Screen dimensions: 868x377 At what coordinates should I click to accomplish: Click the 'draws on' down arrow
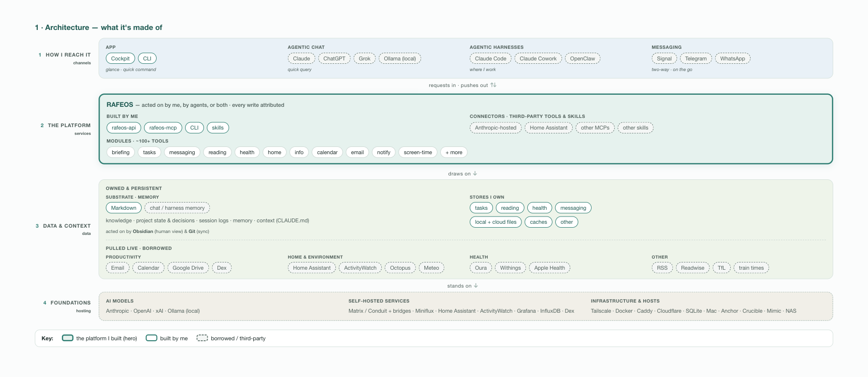pos(475,174)
